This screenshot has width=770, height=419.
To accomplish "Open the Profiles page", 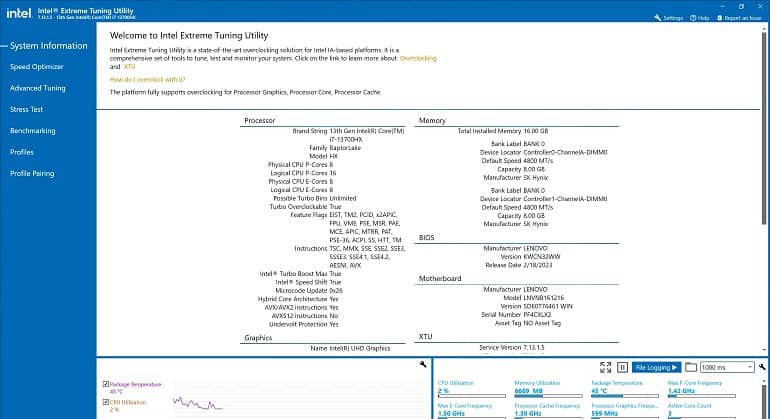I will click(22, 152).
